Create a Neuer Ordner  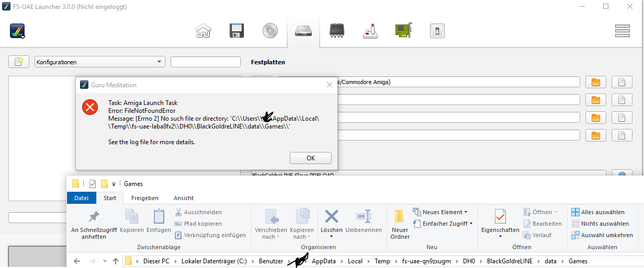click(400, 225)
